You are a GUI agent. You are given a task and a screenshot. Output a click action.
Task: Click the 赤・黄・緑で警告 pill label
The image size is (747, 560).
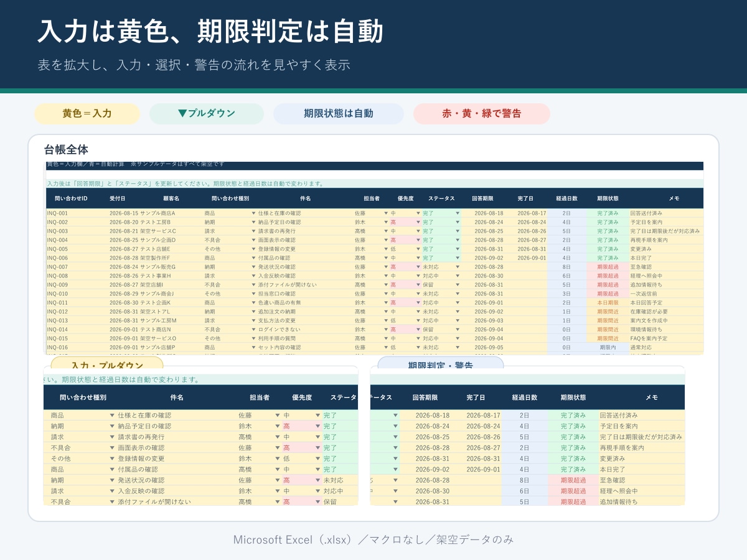click(482, 114)
